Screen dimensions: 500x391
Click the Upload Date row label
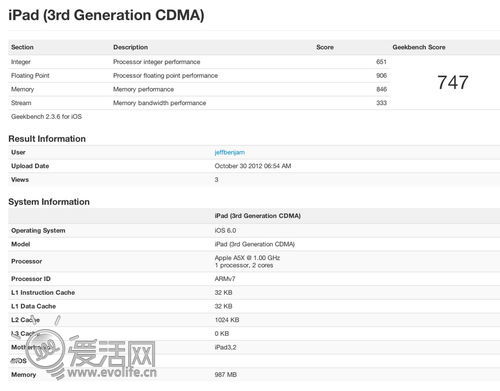tap(30, 166)
